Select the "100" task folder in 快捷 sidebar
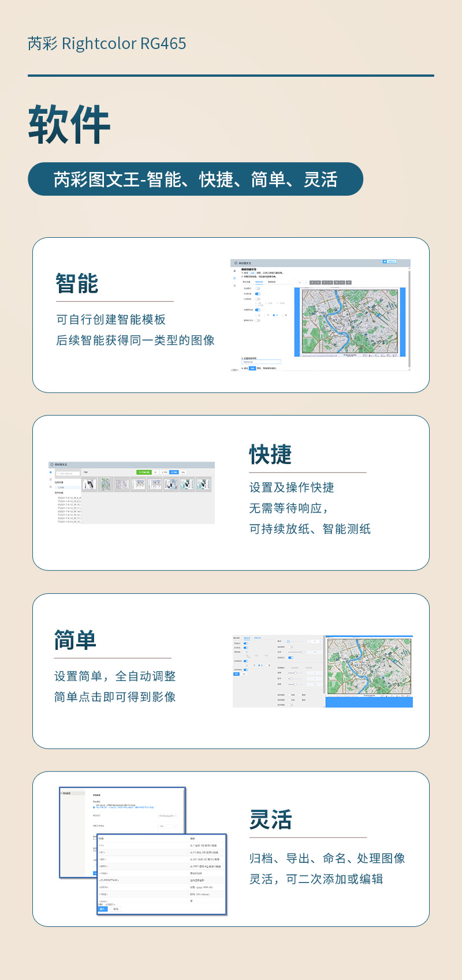This screenshot has height=980, width=462. (61, 488)
